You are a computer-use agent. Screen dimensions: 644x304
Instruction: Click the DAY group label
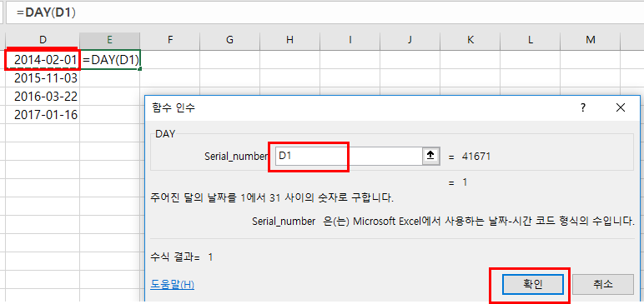pyautogui.click(x=165, y=134)
